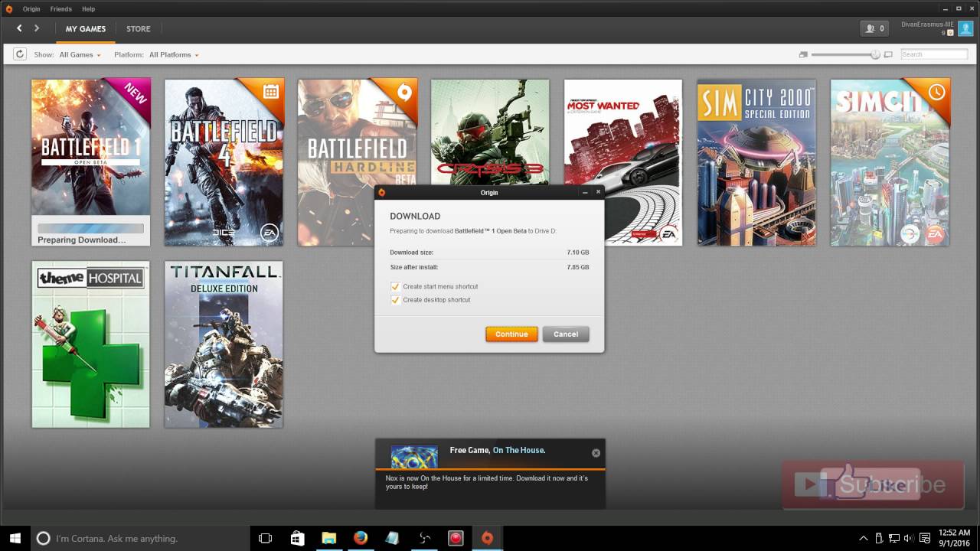The image size is (980, 551).
Task: Uncheck Create start menu shortcut
Action: 395,286
